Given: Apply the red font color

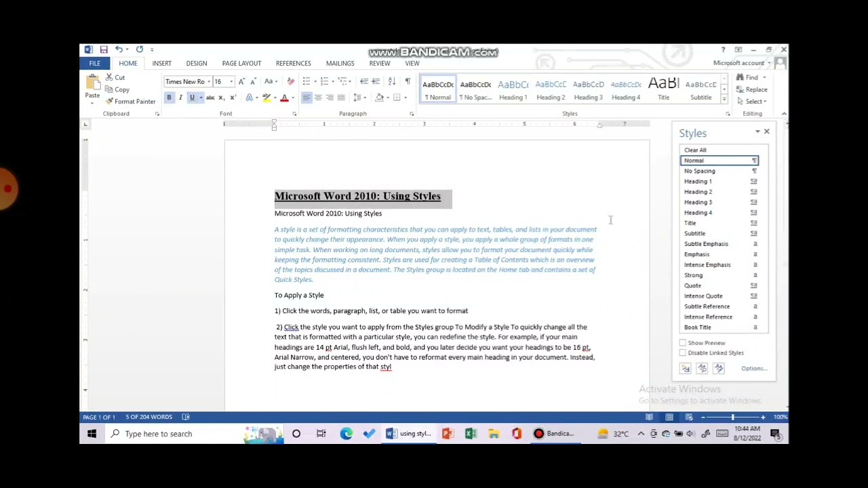Looking at the screenshot, I should pos(285,98).
